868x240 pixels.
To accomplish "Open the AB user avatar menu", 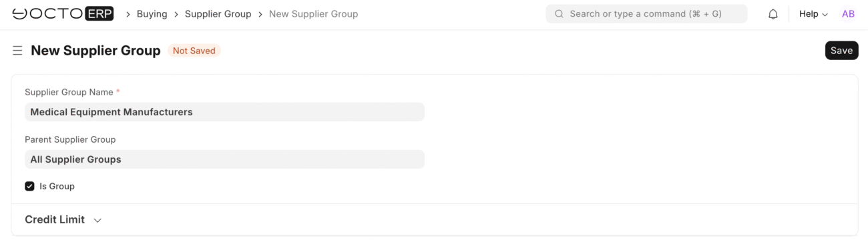I will [x=848, y=14].
